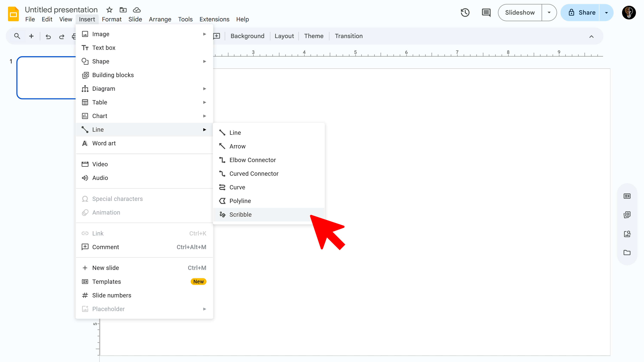Open the File menu
Screen dimensions: 644x362
30,19
